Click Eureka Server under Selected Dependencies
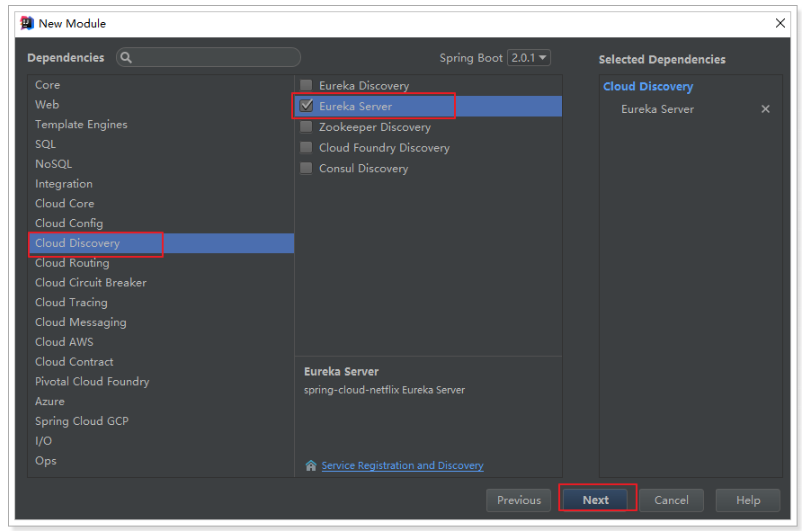This screenshot has height=531, width=804. pyautogui.click(x=657, y=109)
